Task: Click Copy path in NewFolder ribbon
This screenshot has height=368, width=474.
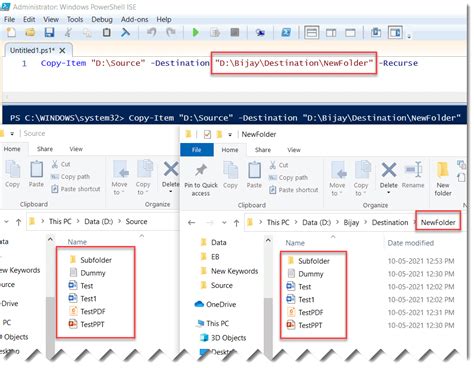Action: (x=288, y=177)
